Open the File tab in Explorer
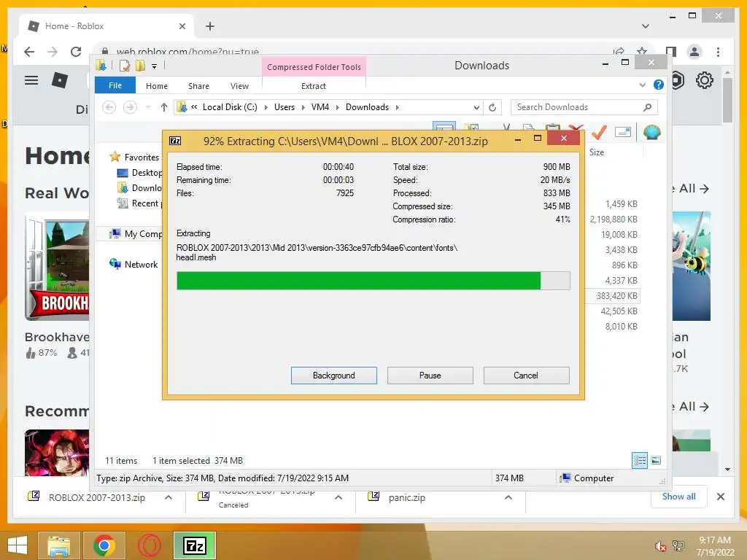Screen dimensions: 747x560 (x=115, y=85)
